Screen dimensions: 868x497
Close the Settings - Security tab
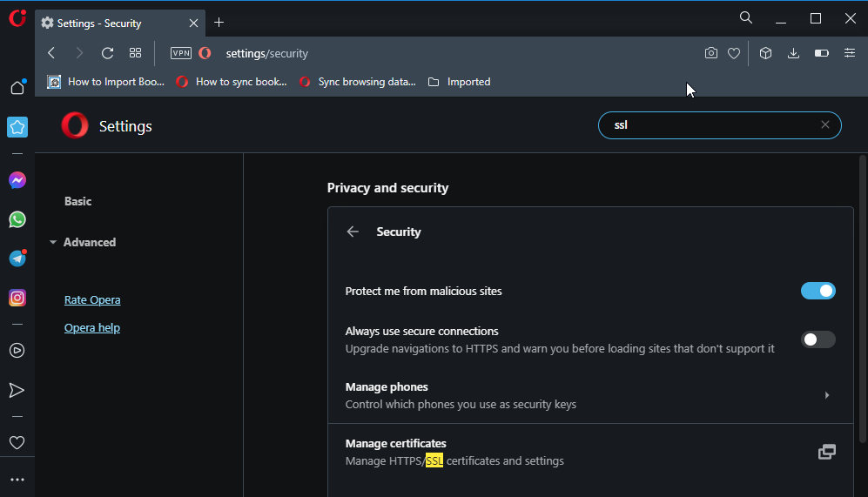click(193, 24)
